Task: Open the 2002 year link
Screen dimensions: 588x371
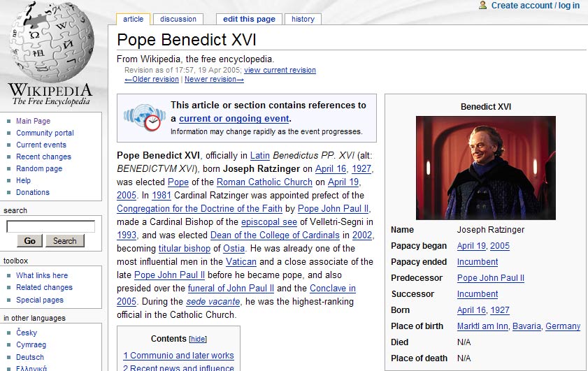Action: tap(362, 235)
